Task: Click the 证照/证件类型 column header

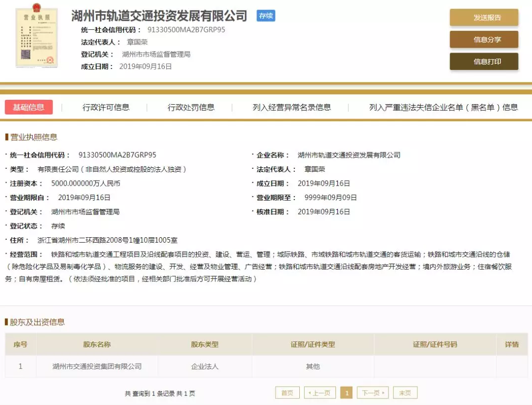Action: (313, 344)
